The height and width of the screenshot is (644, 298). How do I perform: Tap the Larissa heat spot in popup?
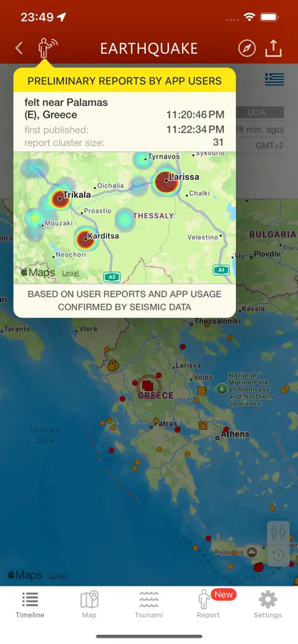(x=166, y=182)
